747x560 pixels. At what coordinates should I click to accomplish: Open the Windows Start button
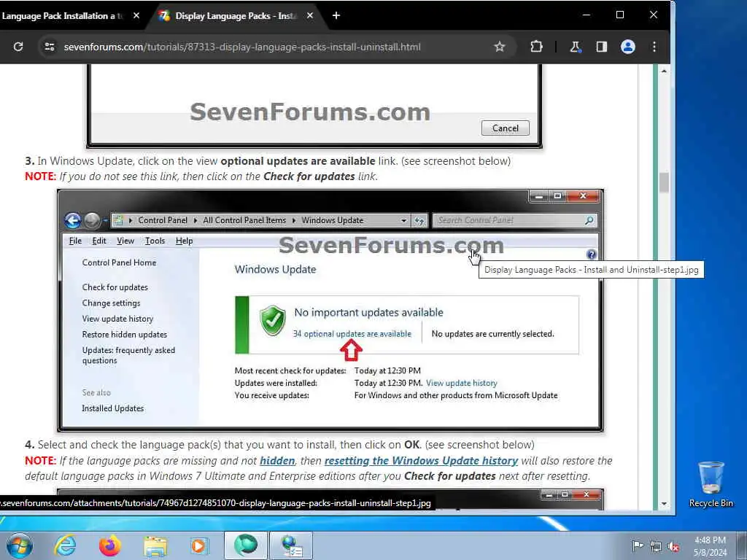click(20, 545)
